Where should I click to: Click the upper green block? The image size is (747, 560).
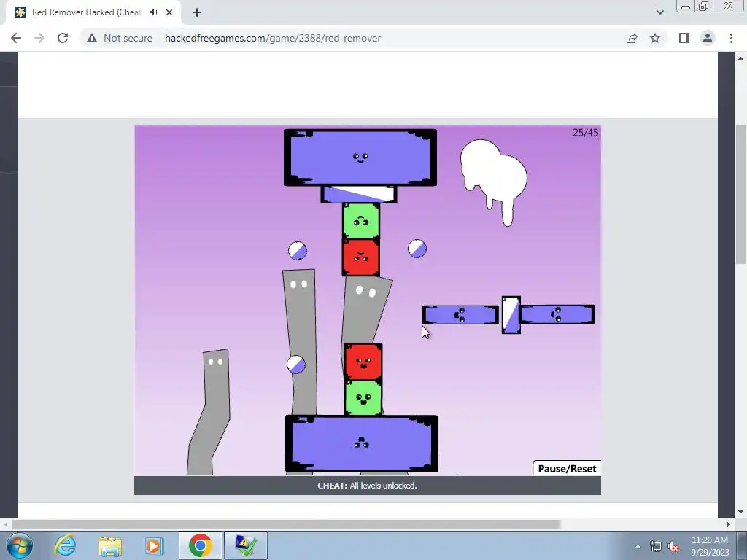[x=360, y=222]
